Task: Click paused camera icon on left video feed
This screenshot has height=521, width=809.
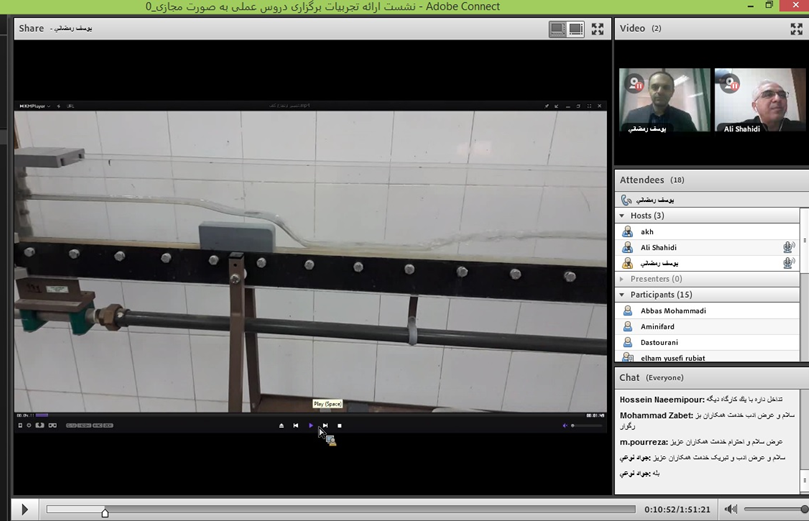Action: [635, 85]
